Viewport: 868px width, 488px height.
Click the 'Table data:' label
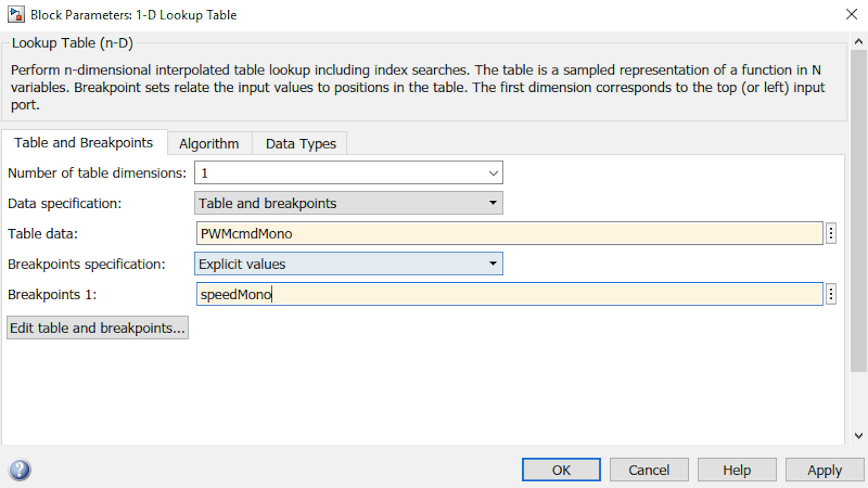[x=43, y=234]
